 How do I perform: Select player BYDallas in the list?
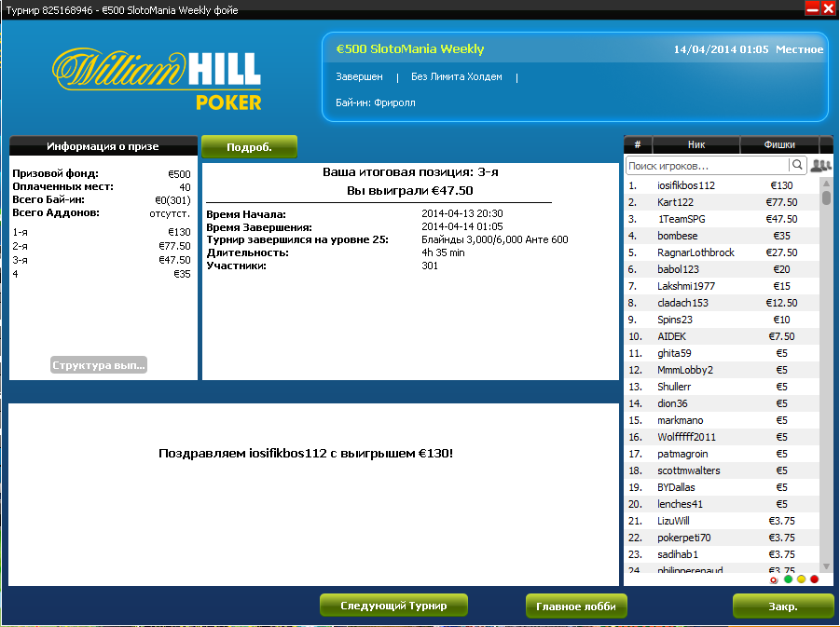coord(723,487)
